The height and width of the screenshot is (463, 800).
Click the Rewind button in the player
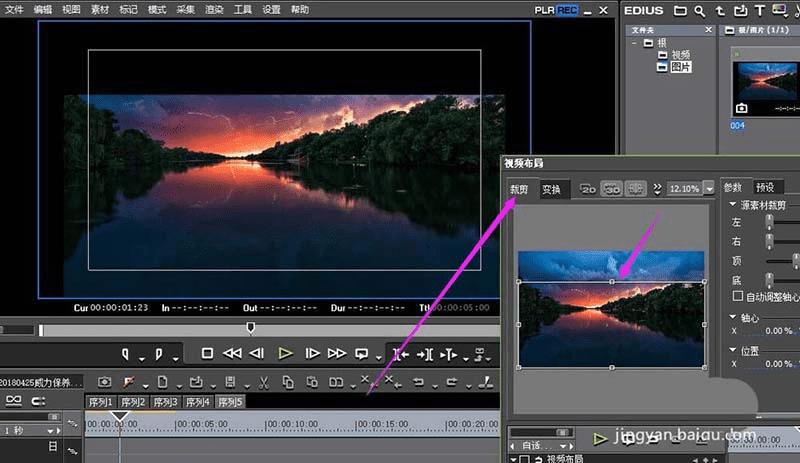tap(233, 353)
